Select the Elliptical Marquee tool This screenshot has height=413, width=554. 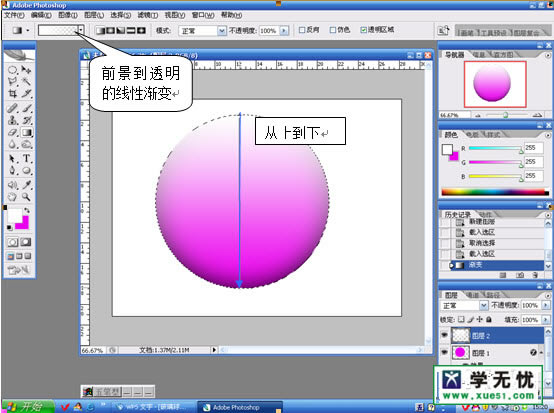(13, 70)
